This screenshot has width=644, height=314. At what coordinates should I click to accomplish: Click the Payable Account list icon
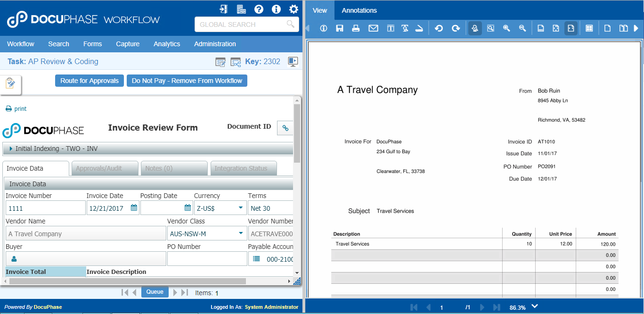click(x=256, y=259)
